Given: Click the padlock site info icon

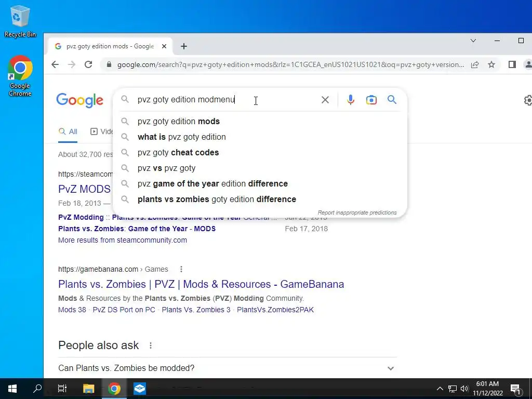Looking at the screenshot, I should click(109, 64).
